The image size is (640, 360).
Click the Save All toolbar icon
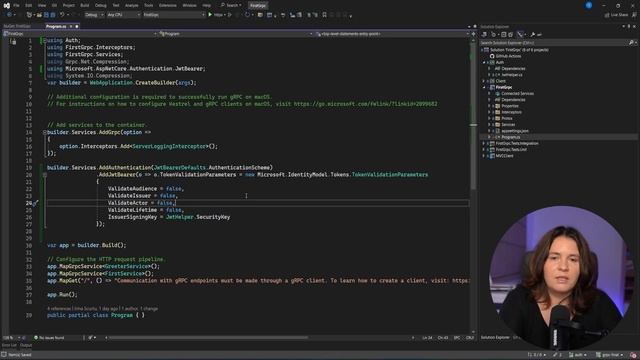[53, 15]
